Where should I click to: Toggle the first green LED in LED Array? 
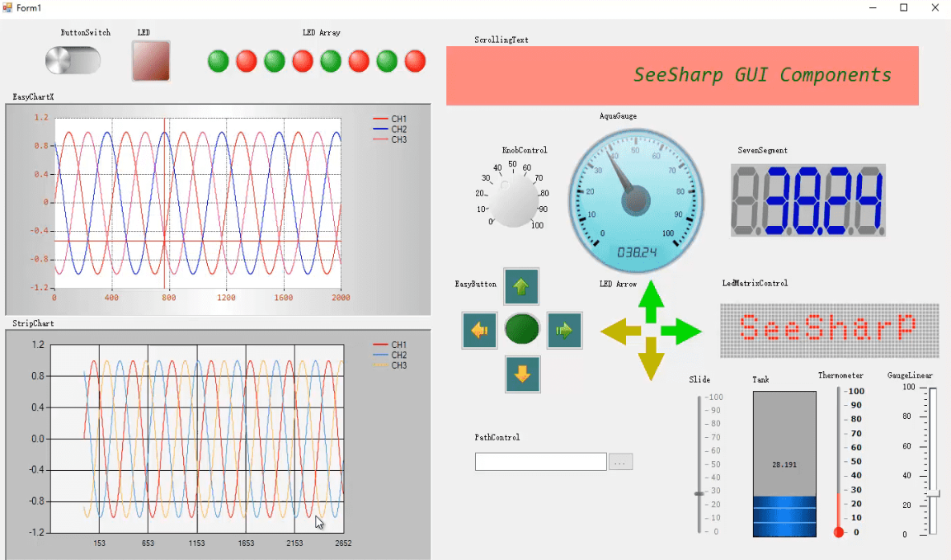tap(219, 61)
